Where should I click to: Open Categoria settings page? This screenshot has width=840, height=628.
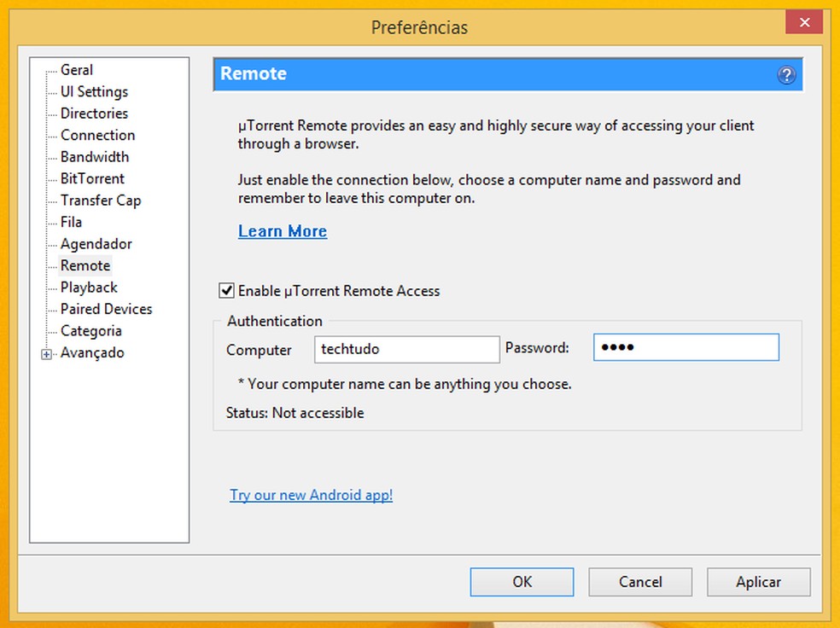coord(91,331)
